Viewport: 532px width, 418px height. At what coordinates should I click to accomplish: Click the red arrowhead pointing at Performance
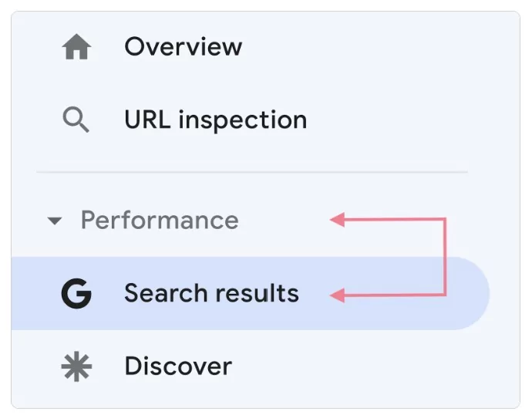tap(336, 221)
